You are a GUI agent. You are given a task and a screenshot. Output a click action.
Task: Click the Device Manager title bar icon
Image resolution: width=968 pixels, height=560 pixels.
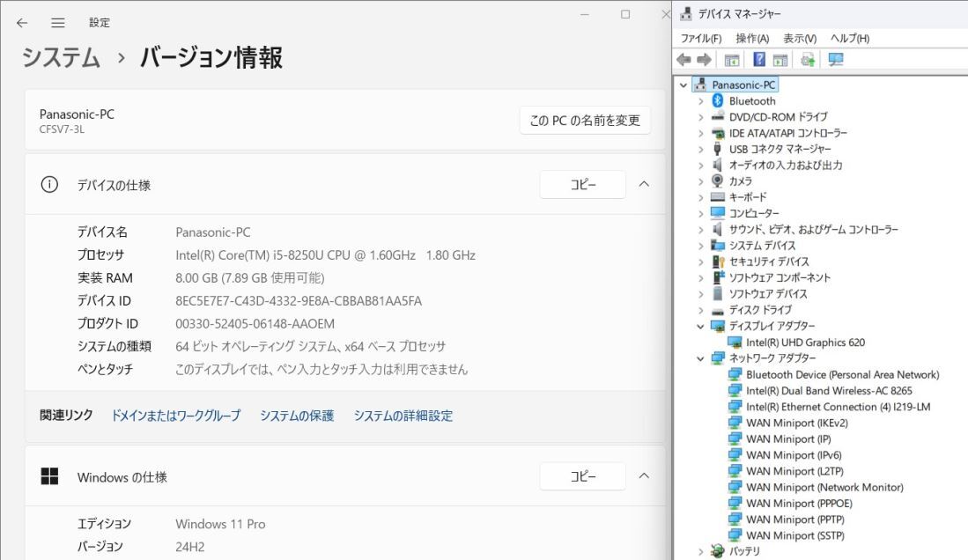(x=686, y=13)
